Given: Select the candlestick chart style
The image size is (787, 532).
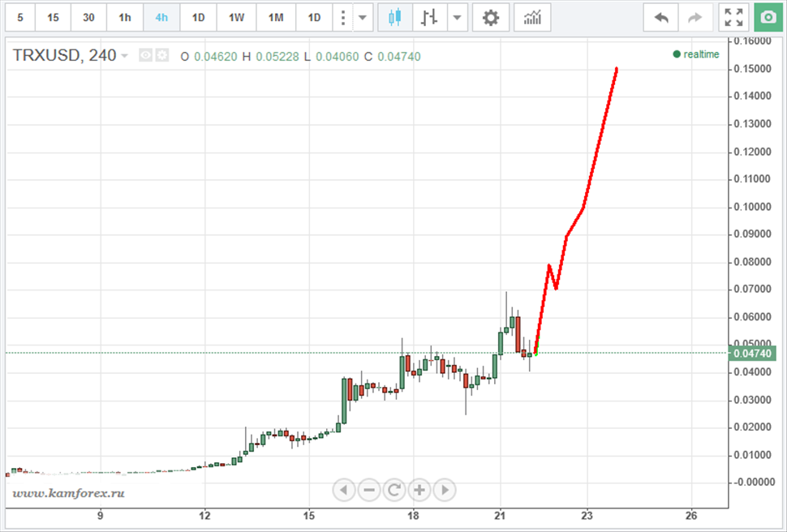Looking at the screenshot, I should tap(395, 18).
